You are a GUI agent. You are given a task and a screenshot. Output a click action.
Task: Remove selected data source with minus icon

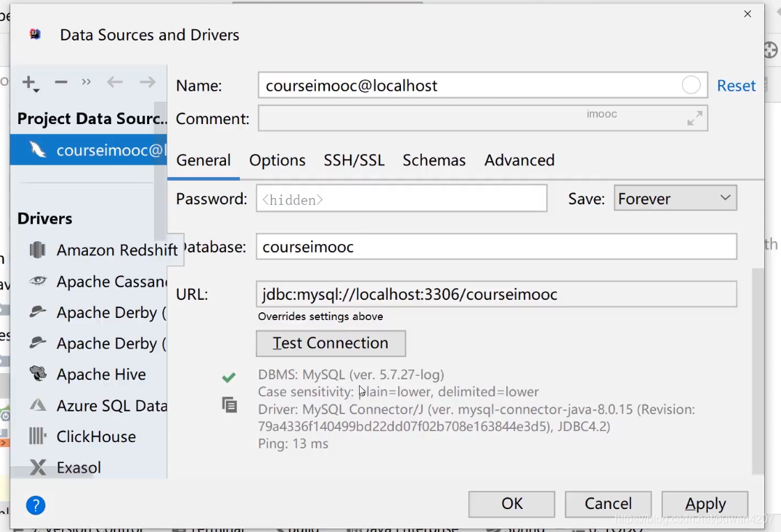61,82
